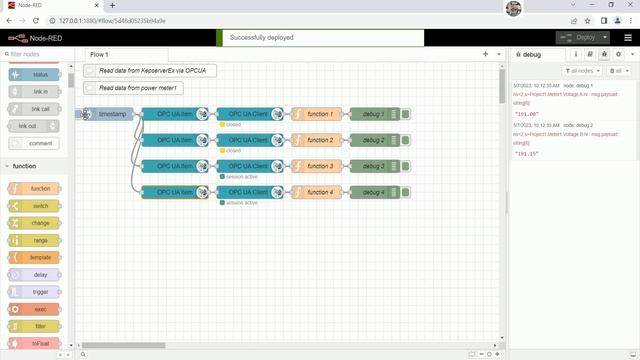Bookmark page with star icon
The image size is (640, 360).
587,21
